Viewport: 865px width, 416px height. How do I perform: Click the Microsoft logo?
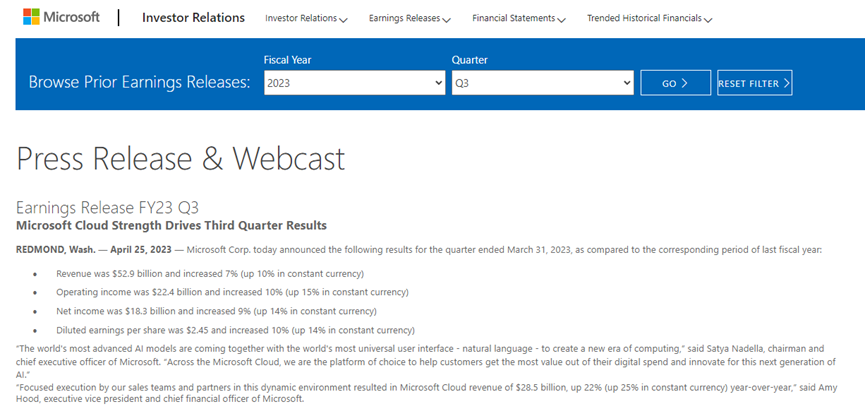[x=61, y=17]
